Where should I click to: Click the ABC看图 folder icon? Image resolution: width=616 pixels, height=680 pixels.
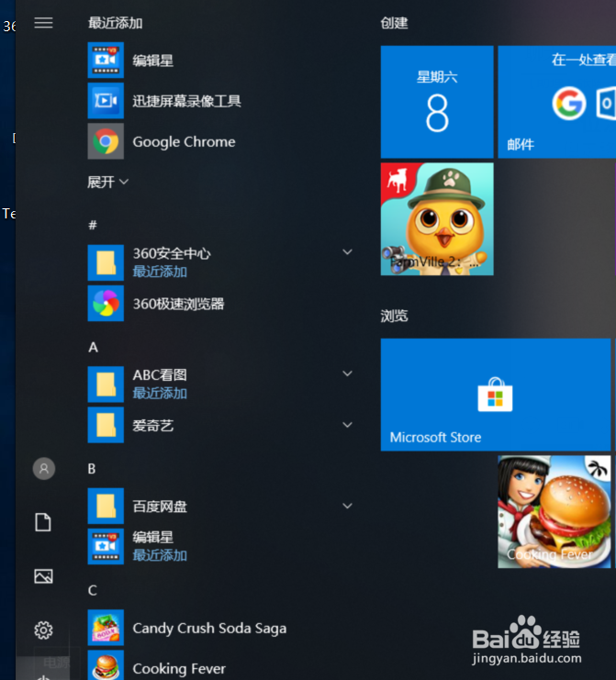pyautogui.click(x=106, y=385)
